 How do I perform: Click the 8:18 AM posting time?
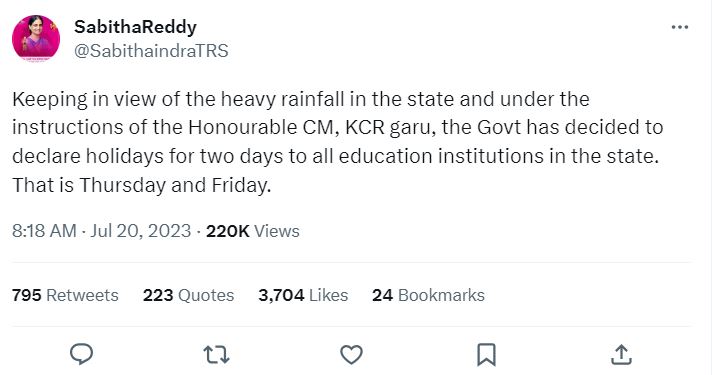point(44,231)
